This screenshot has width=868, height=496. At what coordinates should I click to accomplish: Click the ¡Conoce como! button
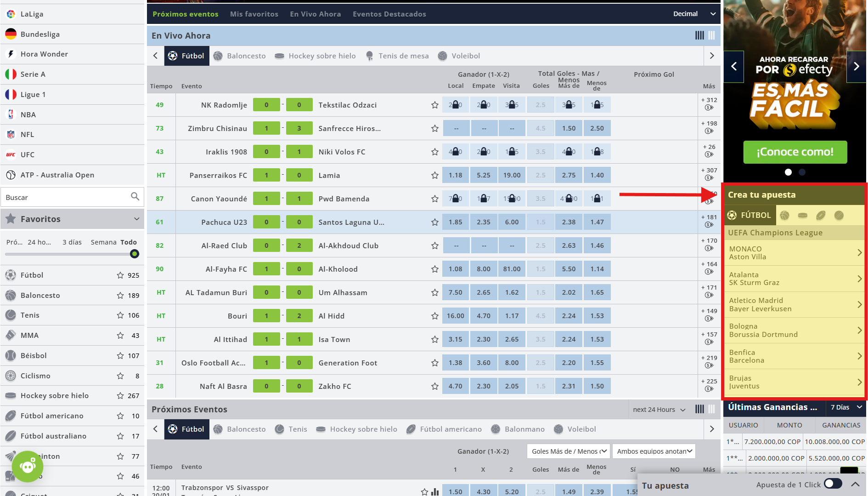coord(795,152)
